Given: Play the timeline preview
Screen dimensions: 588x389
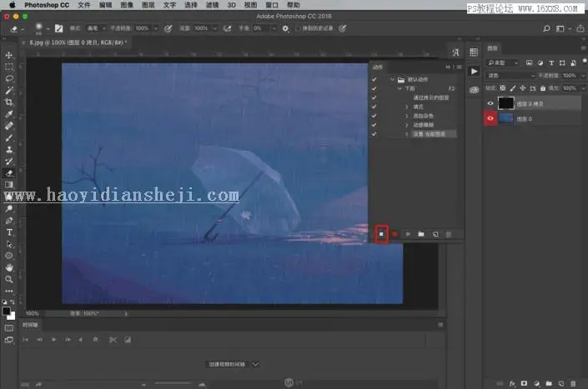Looking at the screenshot, I should pyautogui.click(x=53, y=340).
